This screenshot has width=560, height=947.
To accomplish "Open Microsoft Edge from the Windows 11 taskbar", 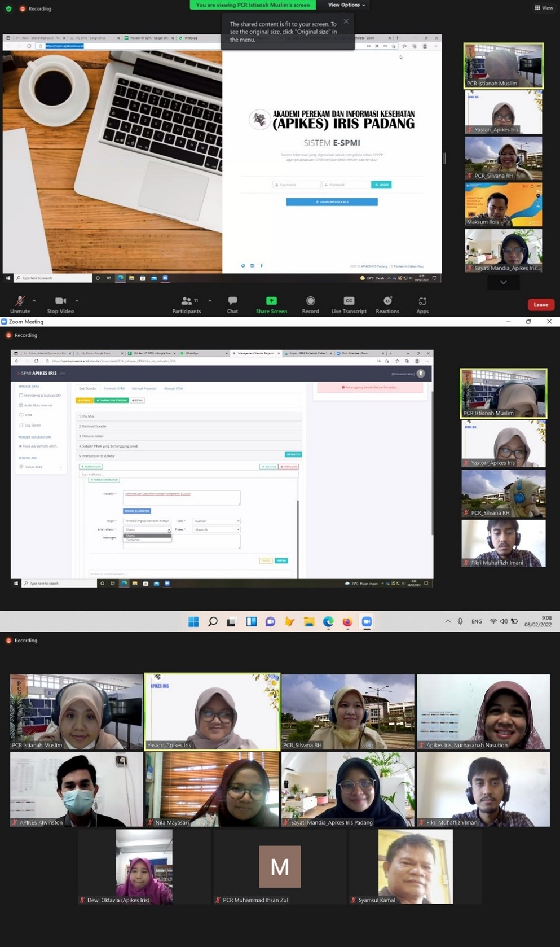I will click(x=328, y=621).
